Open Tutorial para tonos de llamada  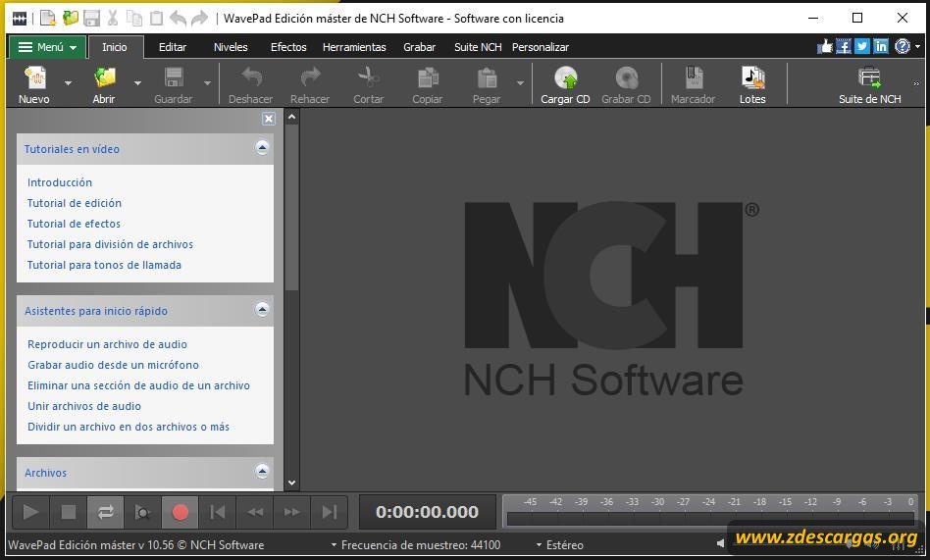[104, 265]
